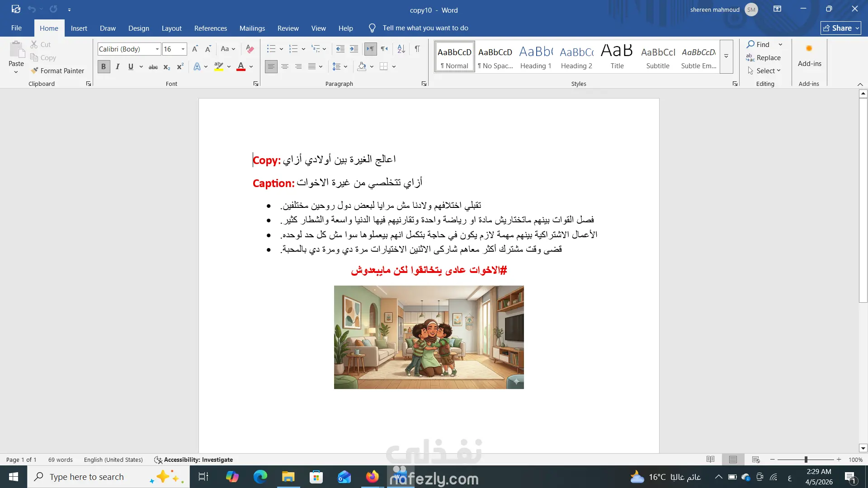
Task: Open Firefox from the taskbar
Action: pyautogui.click(x=372, y=477)
